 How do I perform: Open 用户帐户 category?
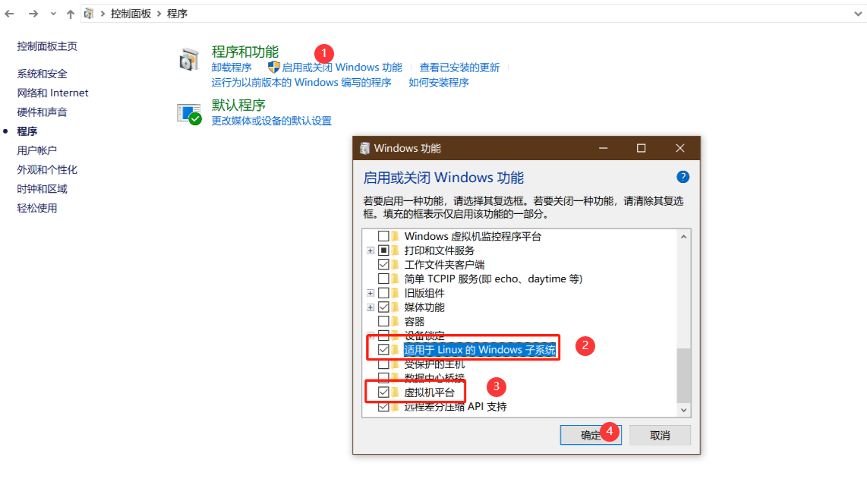(x=36, y=150)
